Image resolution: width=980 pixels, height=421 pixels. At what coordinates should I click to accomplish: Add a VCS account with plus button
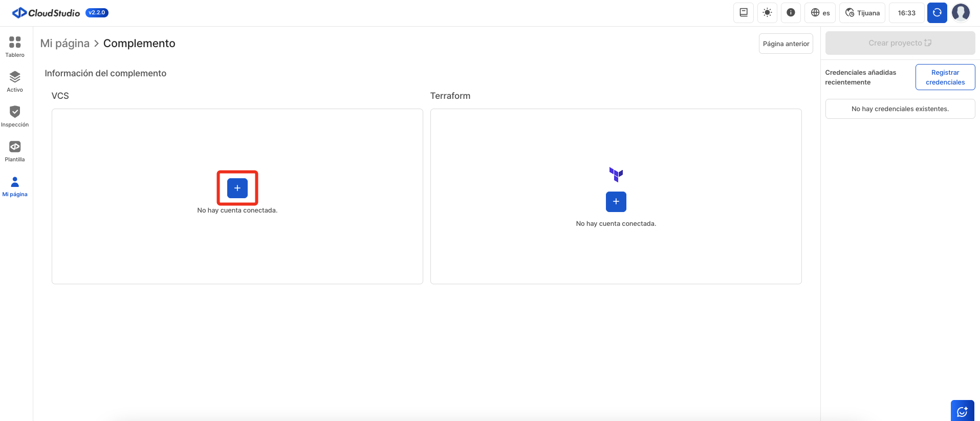237,188
